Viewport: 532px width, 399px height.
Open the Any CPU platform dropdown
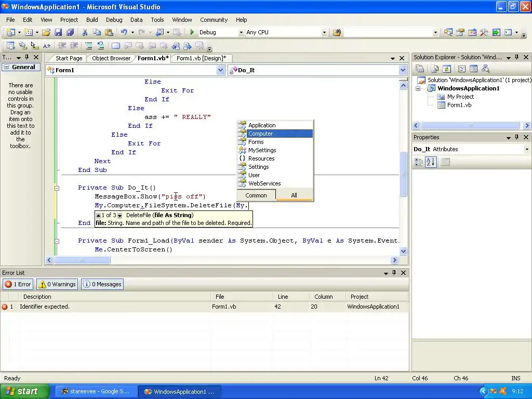[324, 33]
